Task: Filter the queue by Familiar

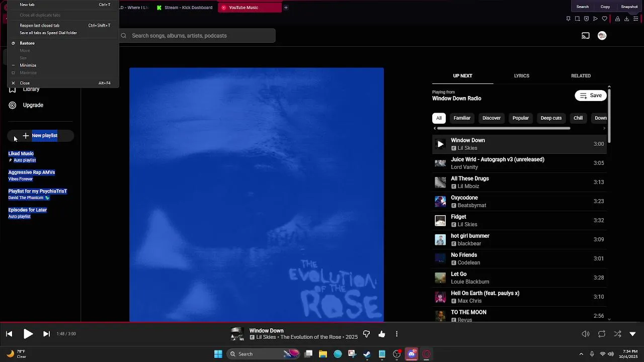Action: click(x=462, y=118)
